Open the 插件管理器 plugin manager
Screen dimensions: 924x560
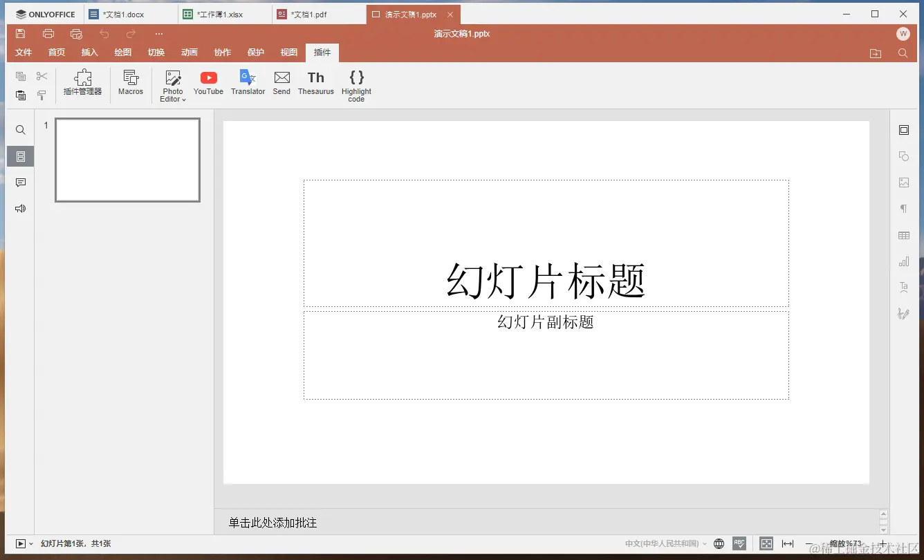click(x=83, y=83)
